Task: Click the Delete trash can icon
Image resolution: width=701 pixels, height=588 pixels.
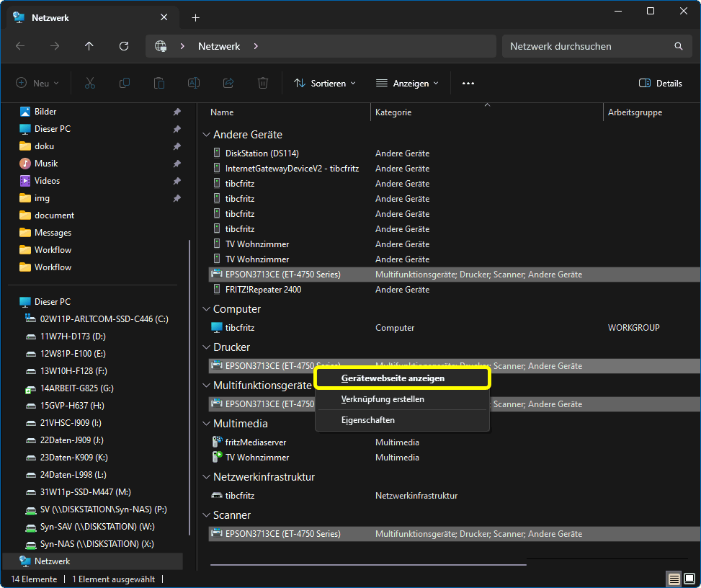Action: pyautogui.click(x=263, y=84)
